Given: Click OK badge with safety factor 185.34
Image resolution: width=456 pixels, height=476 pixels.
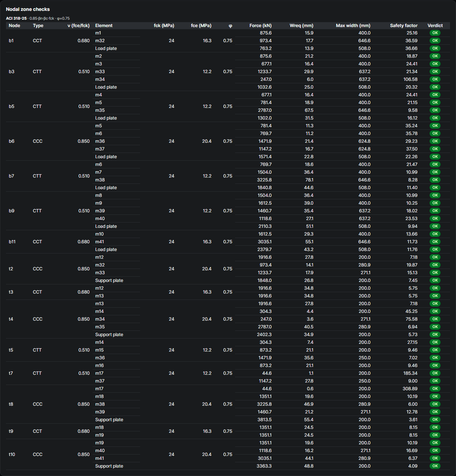Looking at the screenshot, I should coord(435,373).
